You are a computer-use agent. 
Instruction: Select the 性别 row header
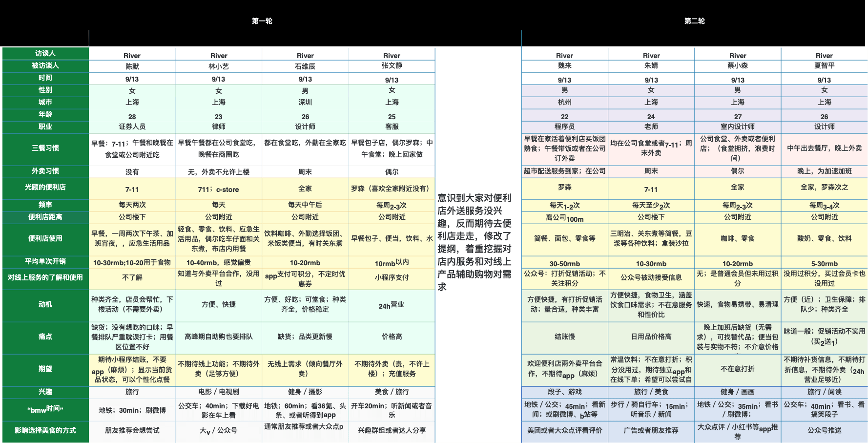tap(45, 90)
